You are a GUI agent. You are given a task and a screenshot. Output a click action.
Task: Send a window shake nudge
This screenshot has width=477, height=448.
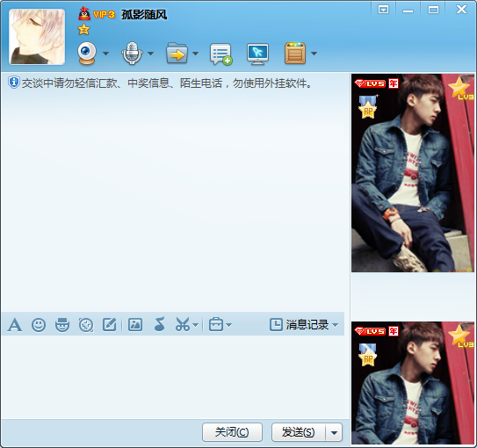point(86,325)
